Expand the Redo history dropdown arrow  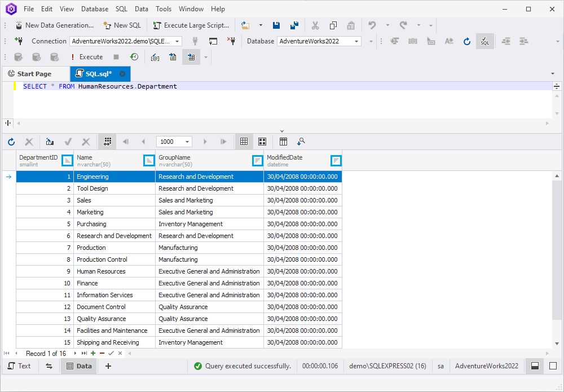coord(418,25)
